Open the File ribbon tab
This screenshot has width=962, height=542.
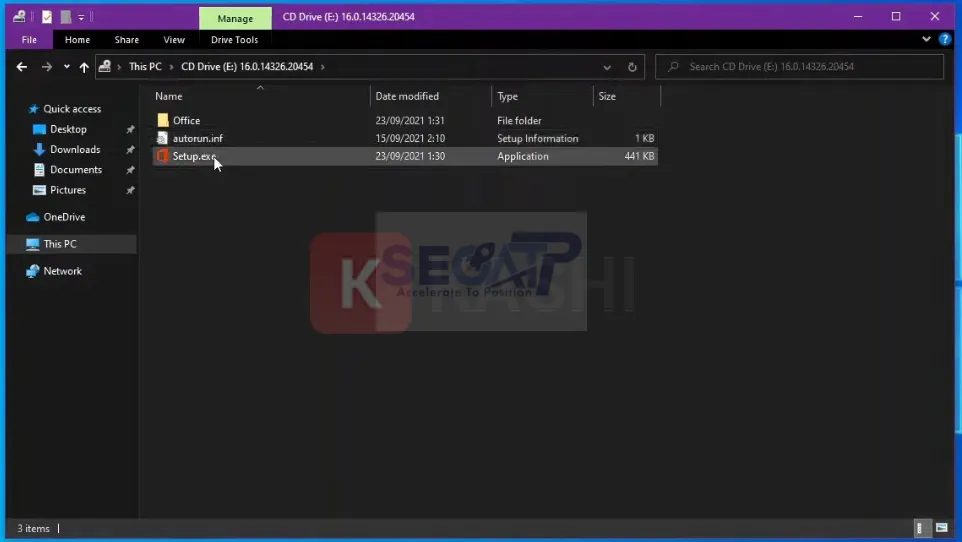[x=29, y=40]
